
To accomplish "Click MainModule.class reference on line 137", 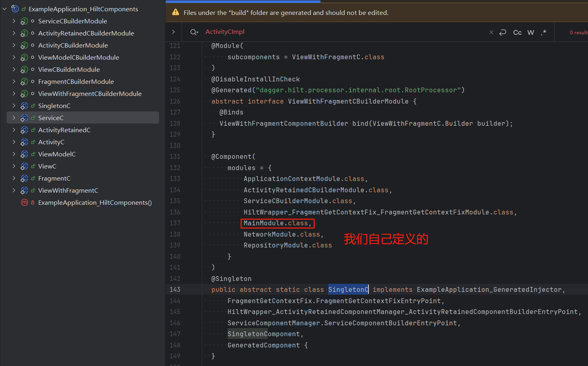I will click(276, 223).
